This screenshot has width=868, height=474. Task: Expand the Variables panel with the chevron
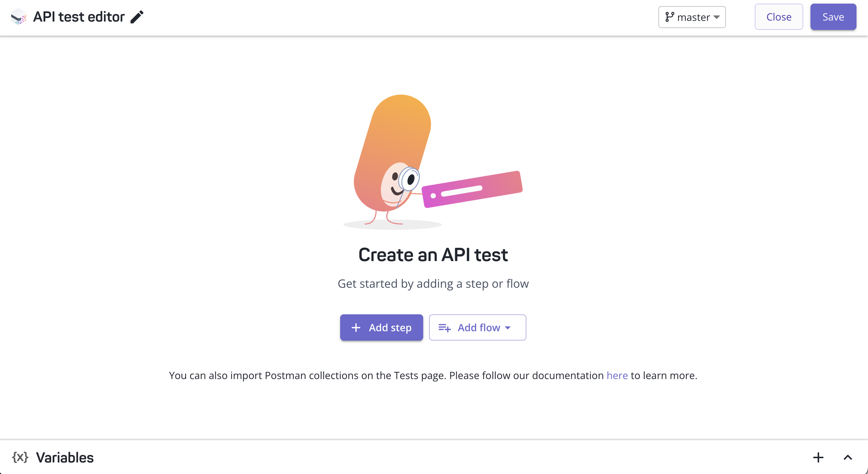click(x=848, y=457)
